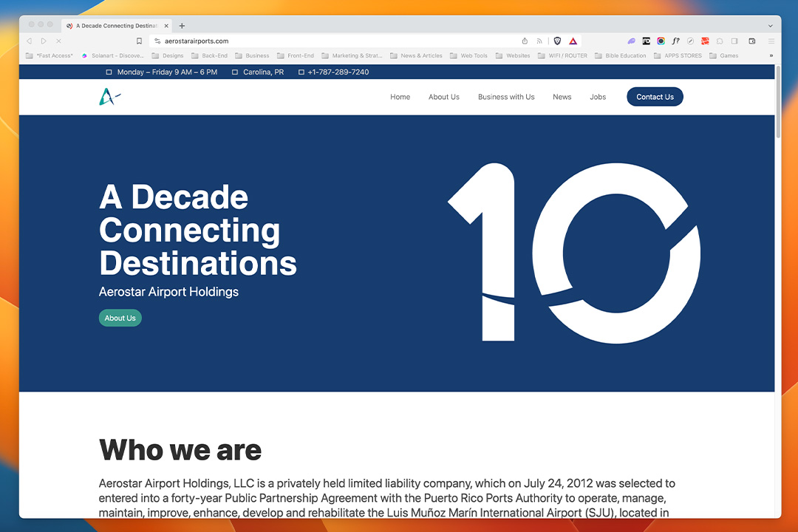
Task: Open the shield privacy icon
Action: coord(557,41)
